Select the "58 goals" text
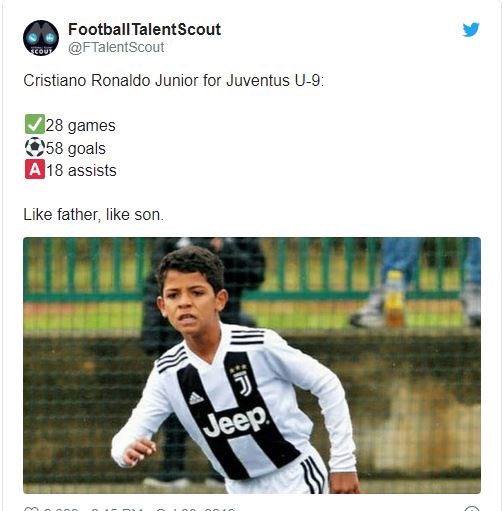 coord(76,148)
